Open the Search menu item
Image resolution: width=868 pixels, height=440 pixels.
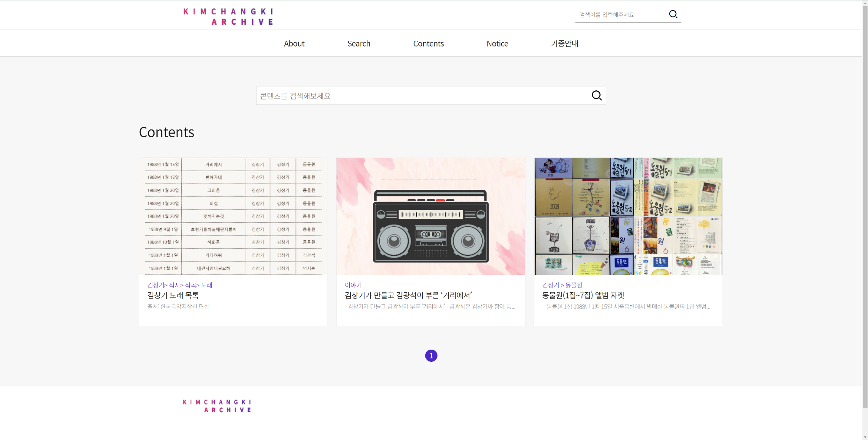[358, 43]
